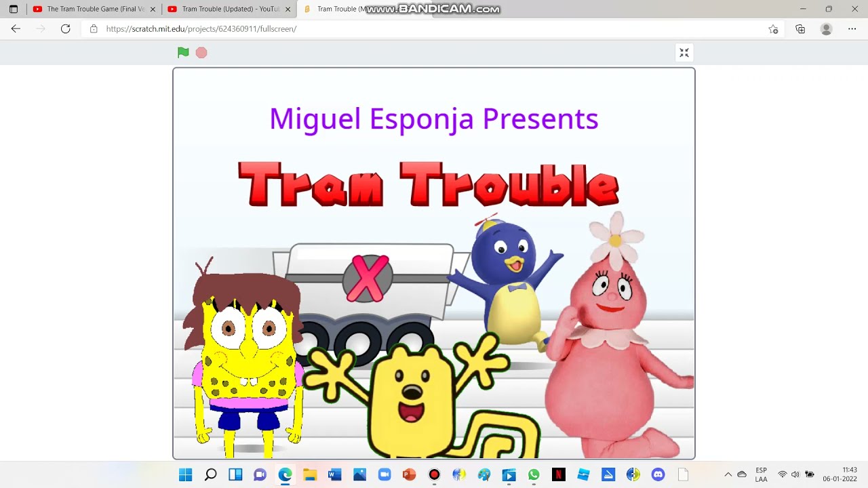Refresh the current page
Screen dimensions: 868x488
point(66,28)
